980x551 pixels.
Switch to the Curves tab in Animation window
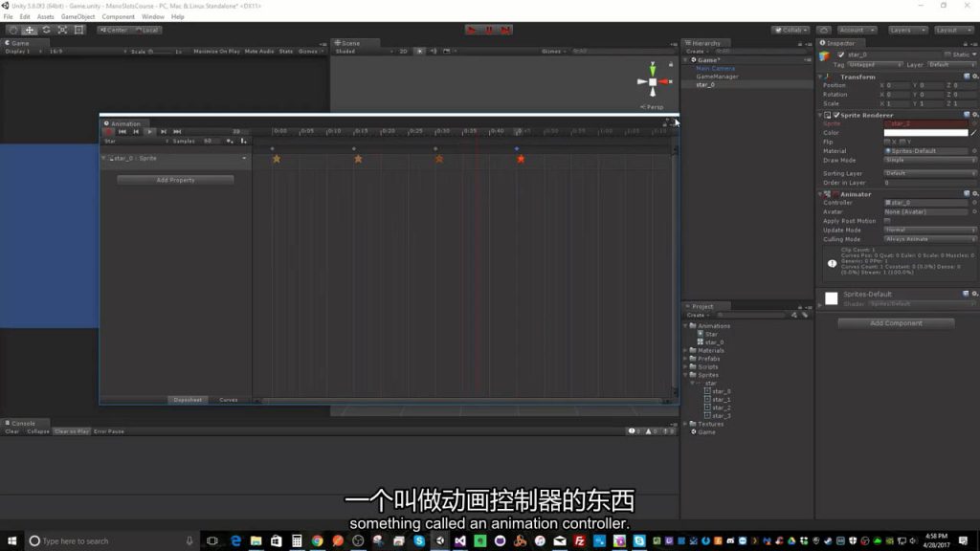click(228, 400)
